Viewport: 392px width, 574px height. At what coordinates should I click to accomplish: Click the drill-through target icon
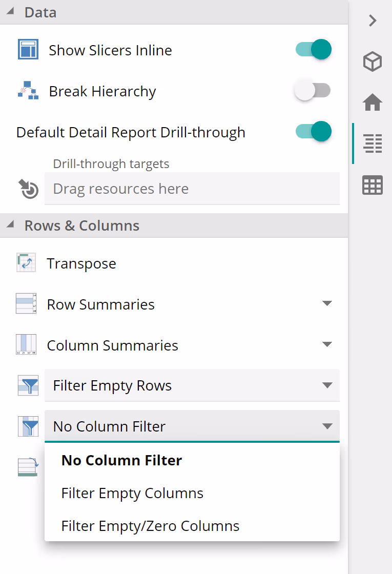coord(29,189)
